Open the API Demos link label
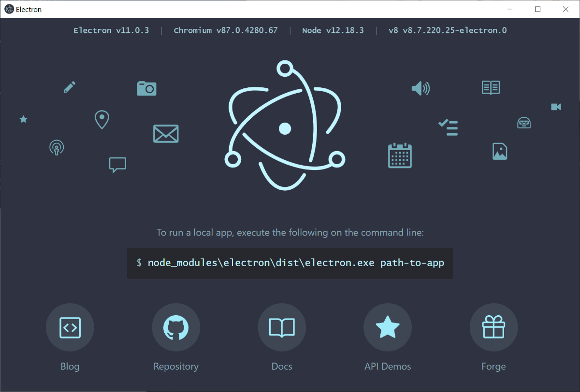Screen dimensions: 580x392 pyautogui.click(x=388, y=366)
